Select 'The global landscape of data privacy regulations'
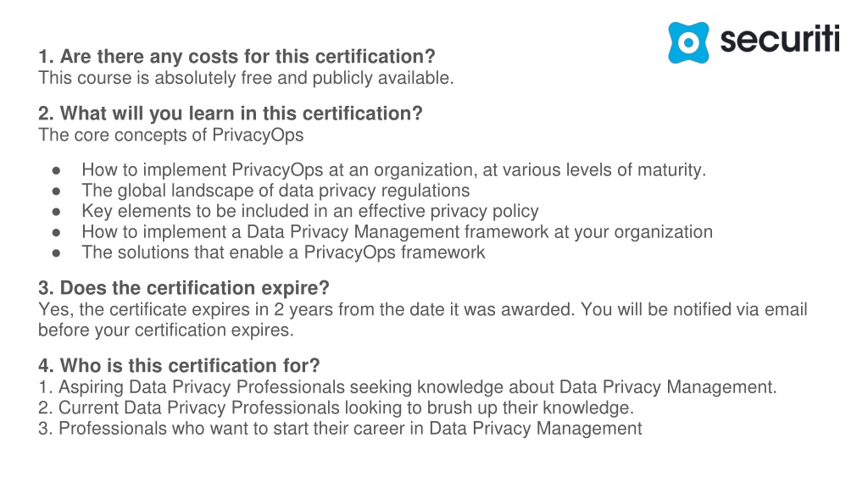This screenshot has width=868, height=488. click(x=275, y=191)
